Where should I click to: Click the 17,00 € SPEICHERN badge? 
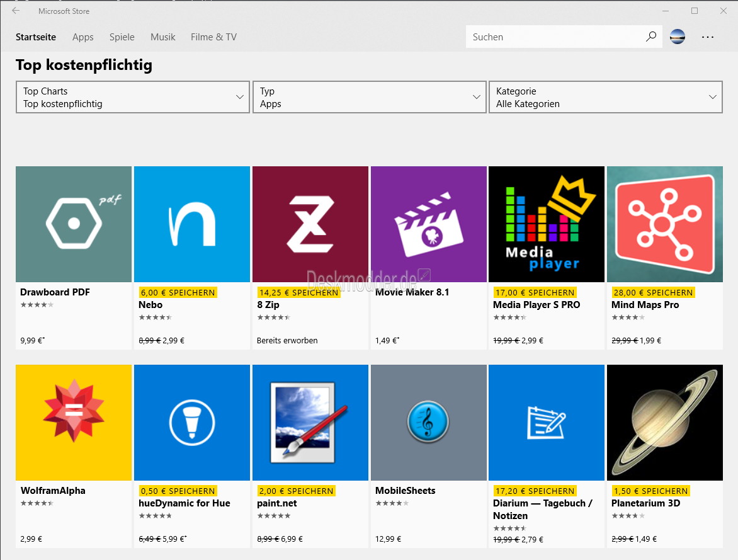click(535, 292)
